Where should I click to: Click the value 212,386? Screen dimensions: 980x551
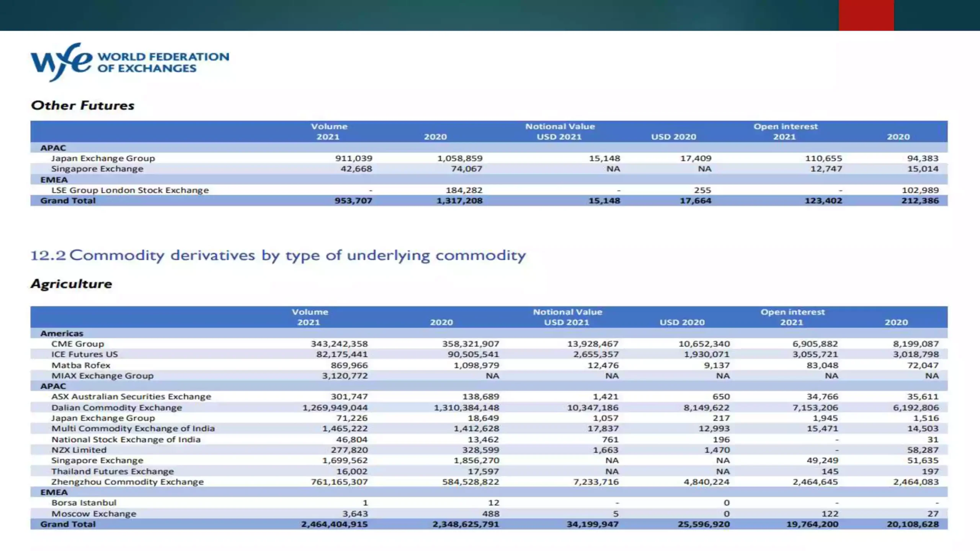(920, 201)
